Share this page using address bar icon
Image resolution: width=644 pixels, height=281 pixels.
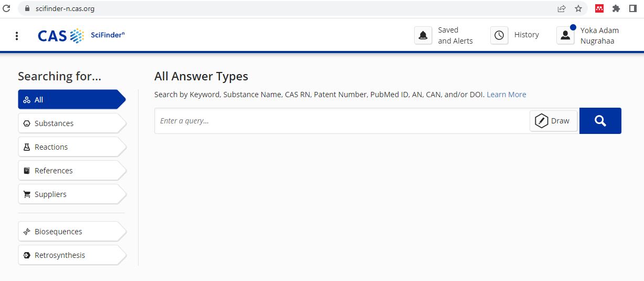coord(562,8)
